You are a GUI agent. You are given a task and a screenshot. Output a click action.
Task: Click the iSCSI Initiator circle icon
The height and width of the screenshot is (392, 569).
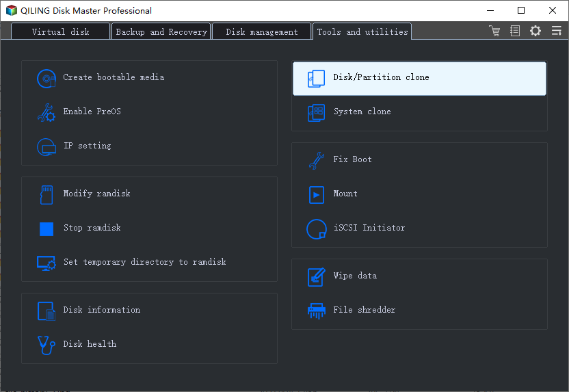click(x=317, y=229)
